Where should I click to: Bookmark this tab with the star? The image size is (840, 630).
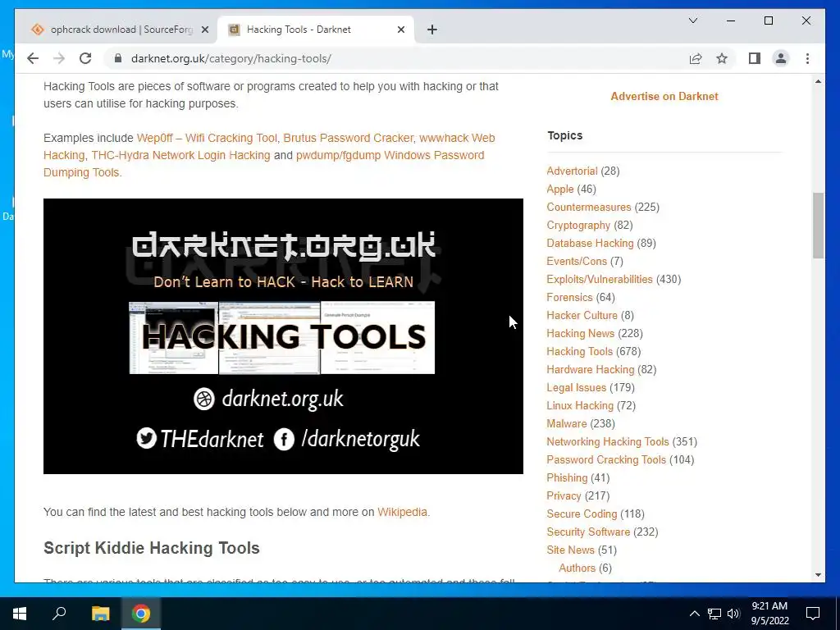(x=722, y=58)
